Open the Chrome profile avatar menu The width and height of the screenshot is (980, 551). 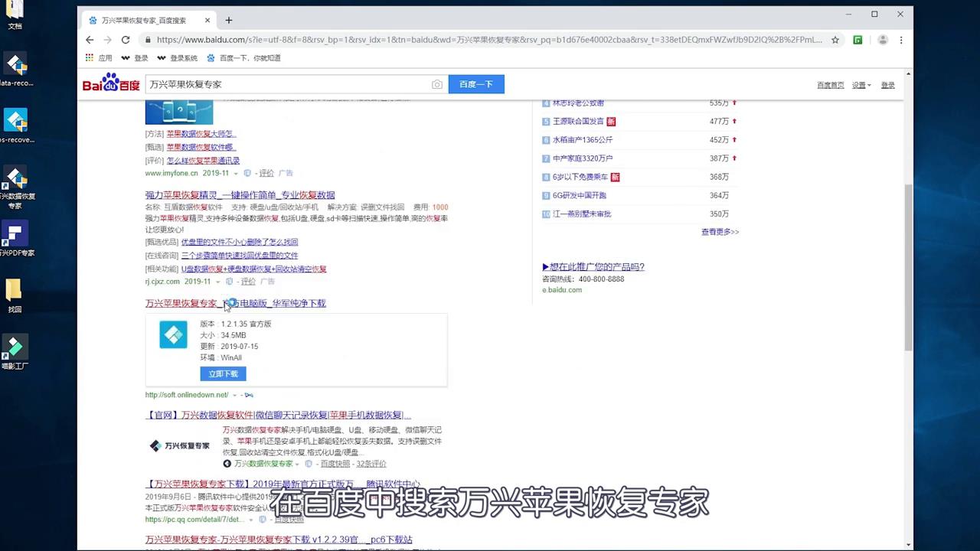[883, 40]
